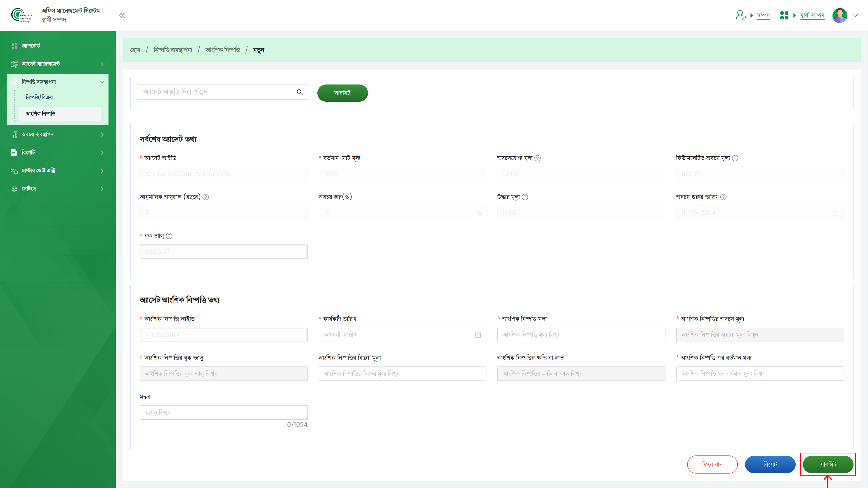Click the top সাবমিট search button
868x488 pixels.
[342, 93]
